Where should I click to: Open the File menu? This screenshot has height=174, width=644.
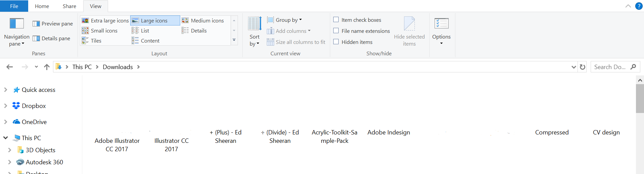point(14,6)
